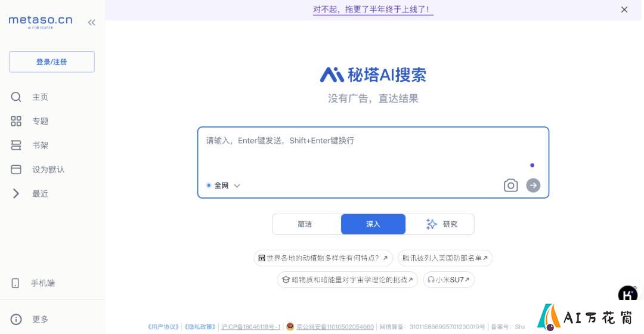Click the purple dot in the search box

[532, 165]
